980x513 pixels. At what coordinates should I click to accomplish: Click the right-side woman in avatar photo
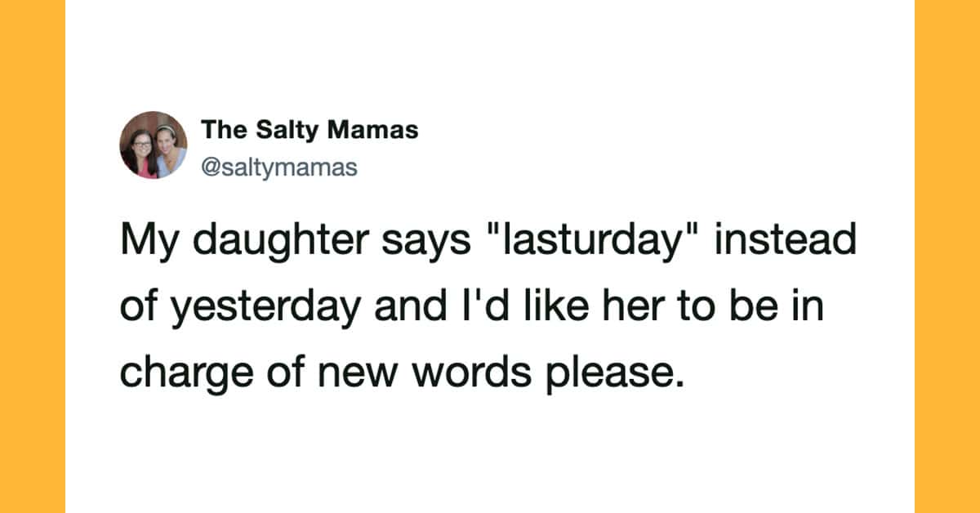coord(167,145)
